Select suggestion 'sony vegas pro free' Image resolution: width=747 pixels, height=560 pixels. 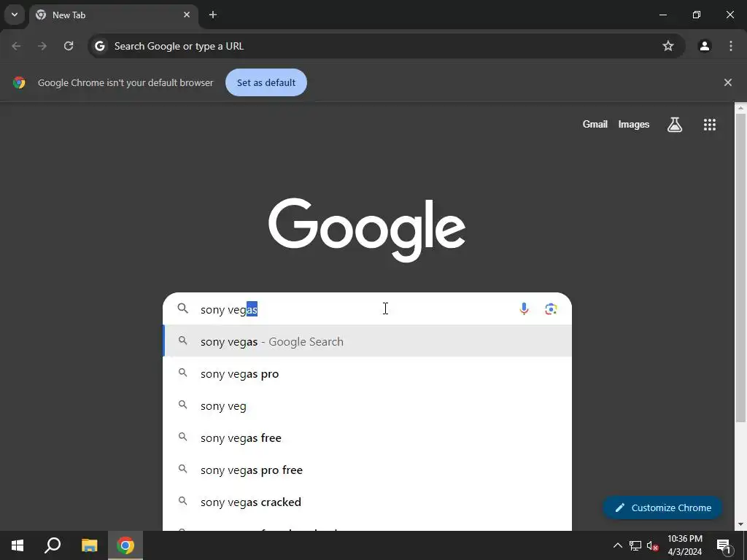coord(368,470)
